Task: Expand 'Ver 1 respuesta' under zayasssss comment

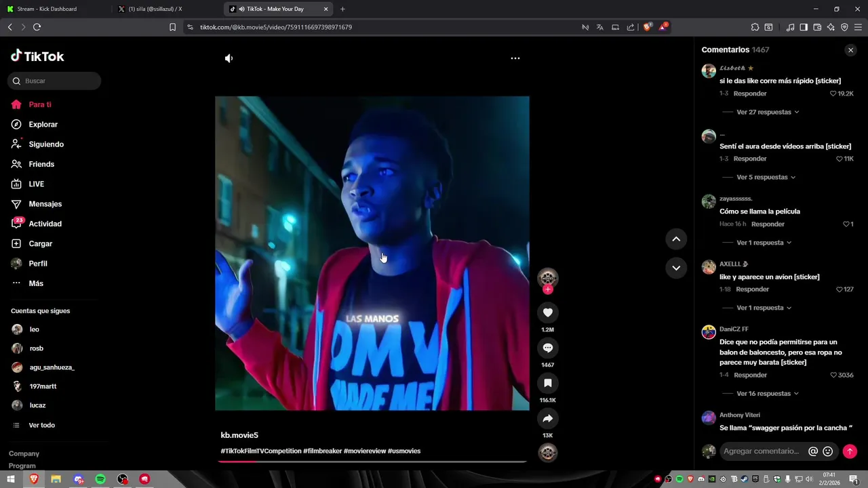Action: pyautogui.click(x=764, y=243)
